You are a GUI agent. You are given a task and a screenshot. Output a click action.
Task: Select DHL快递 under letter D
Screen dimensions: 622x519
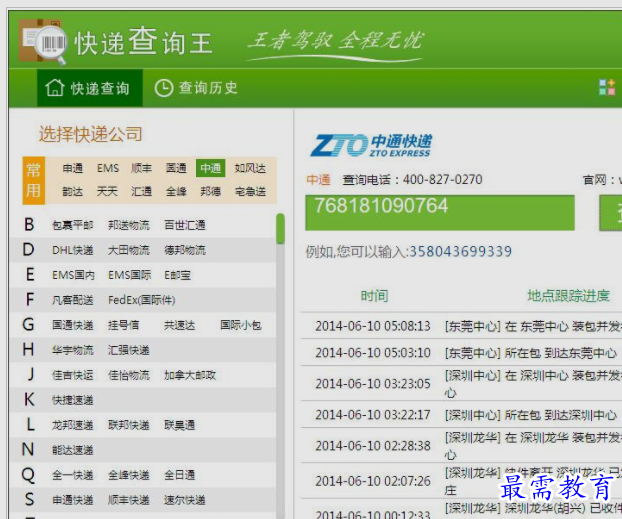(73, 250)
